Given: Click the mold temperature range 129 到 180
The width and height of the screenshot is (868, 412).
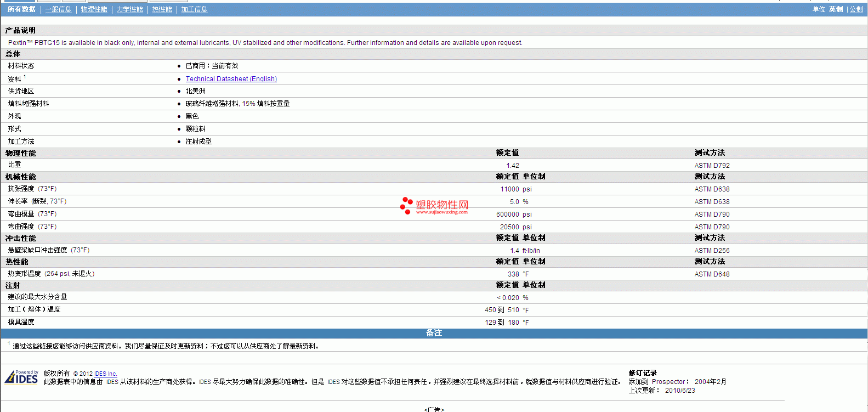Looking at the screenshot, I should [x=502, y=323].
